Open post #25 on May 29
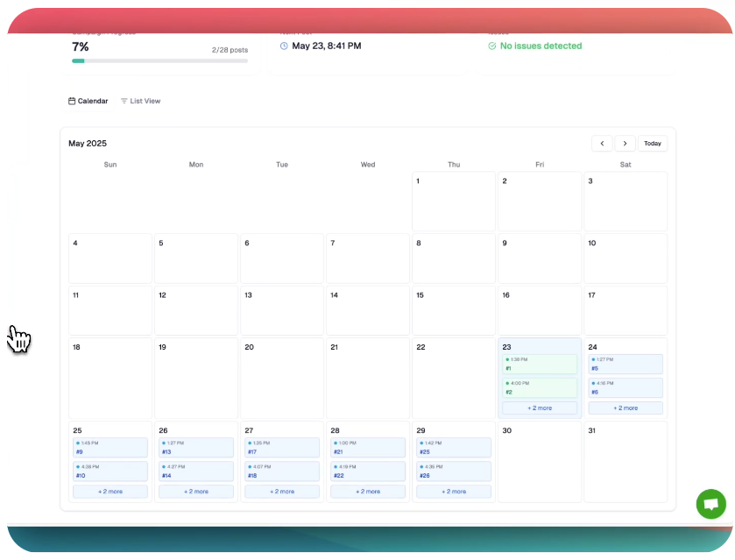The image size is (735, 560). tap(453, 449)
